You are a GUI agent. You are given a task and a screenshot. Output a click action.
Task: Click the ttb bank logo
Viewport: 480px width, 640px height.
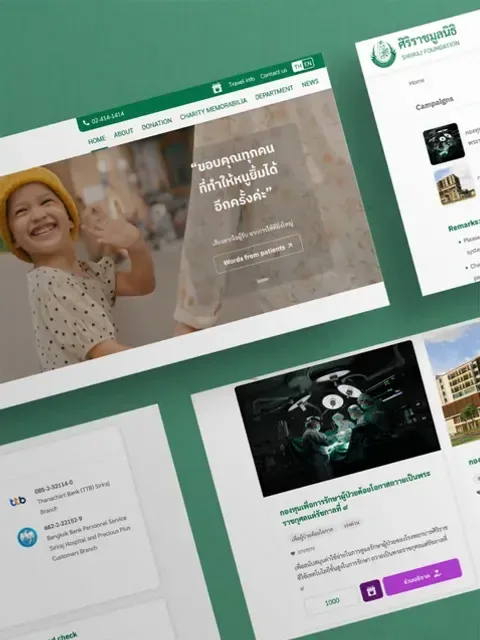pyautogui.click(x=18, y=501)
